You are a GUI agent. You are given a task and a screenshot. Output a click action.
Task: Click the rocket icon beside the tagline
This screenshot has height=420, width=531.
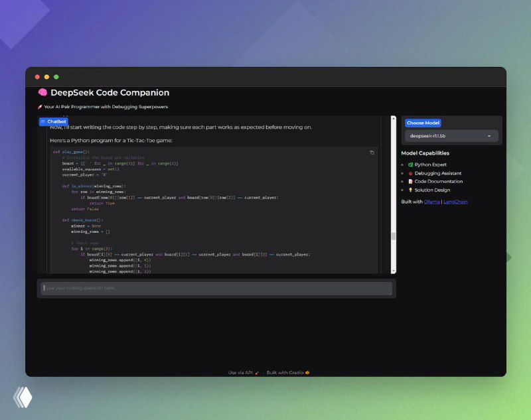click(41, 106)
